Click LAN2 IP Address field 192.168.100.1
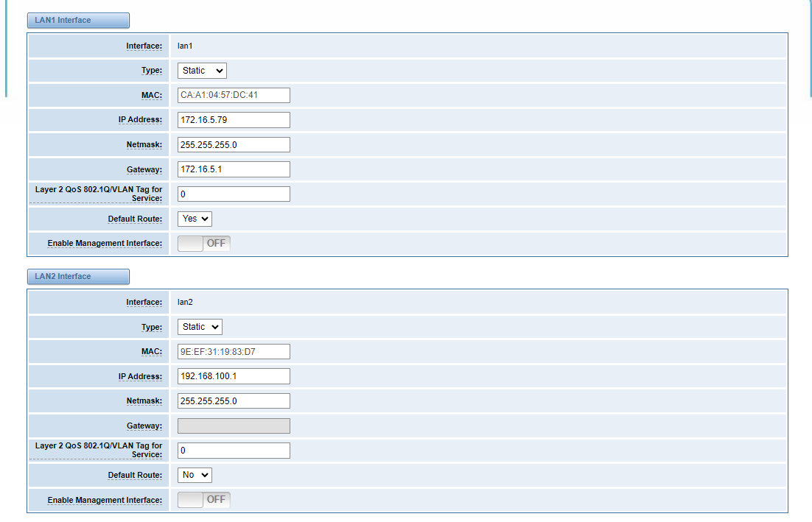 [234, 376]
